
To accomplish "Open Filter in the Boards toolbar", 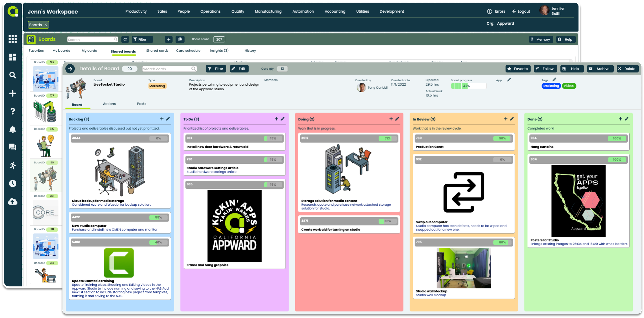I will point(142,40).
